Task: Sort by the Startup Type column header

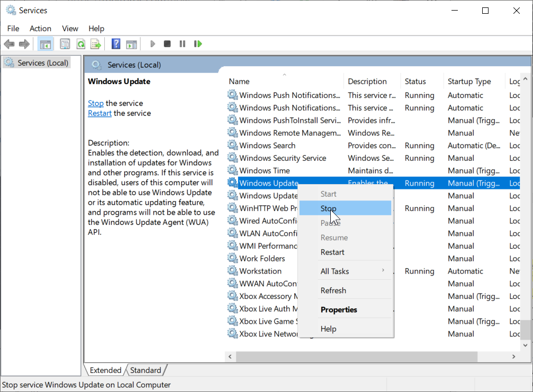Action: [x=474, y=81]
